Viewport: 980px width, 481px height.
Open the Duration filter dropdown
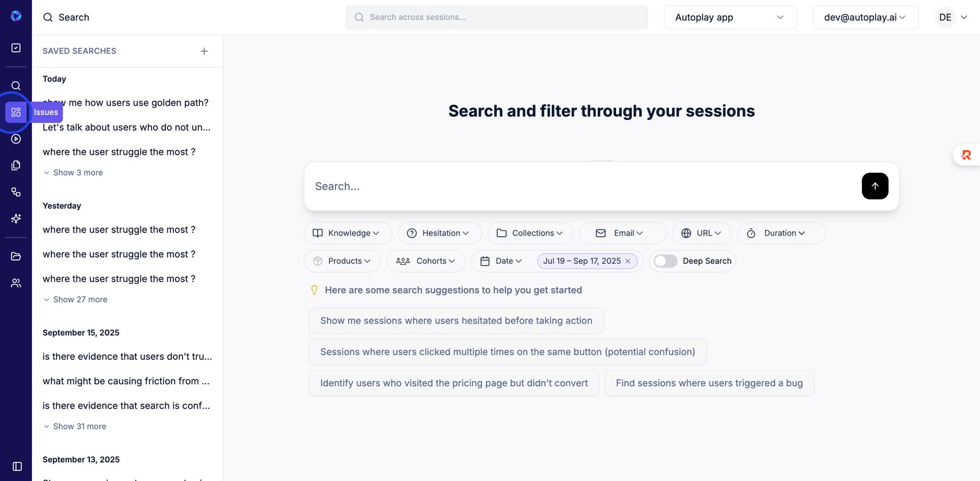(x=781, y=233)
